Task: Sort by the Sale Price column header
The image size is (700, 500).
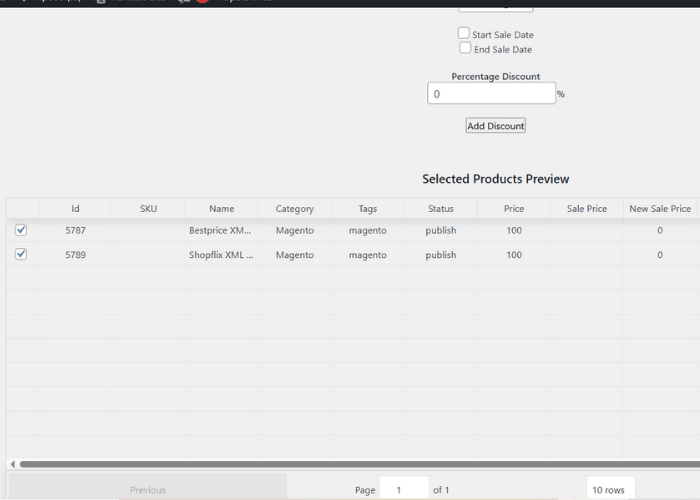Action: 587,209
